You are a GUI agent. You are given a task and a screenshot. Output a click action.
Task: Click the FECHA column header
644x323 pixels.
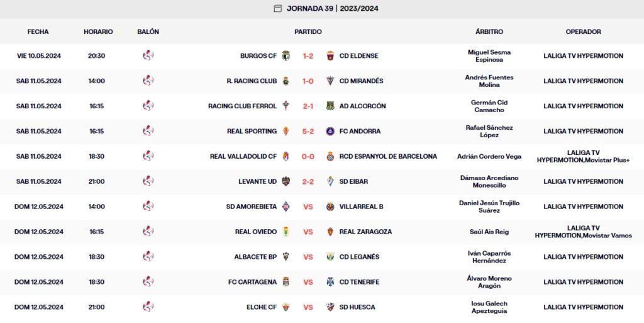(38, 31)
